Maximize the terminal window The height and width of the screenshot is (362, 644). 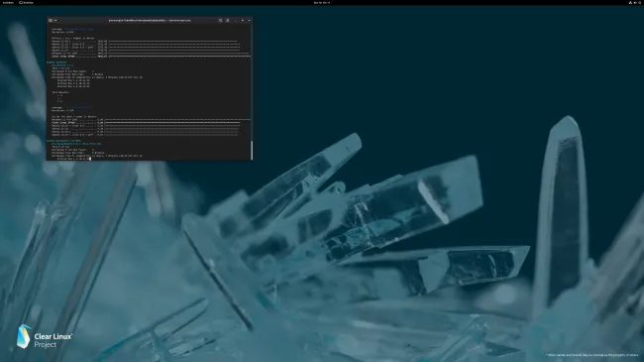click(243, 20)
